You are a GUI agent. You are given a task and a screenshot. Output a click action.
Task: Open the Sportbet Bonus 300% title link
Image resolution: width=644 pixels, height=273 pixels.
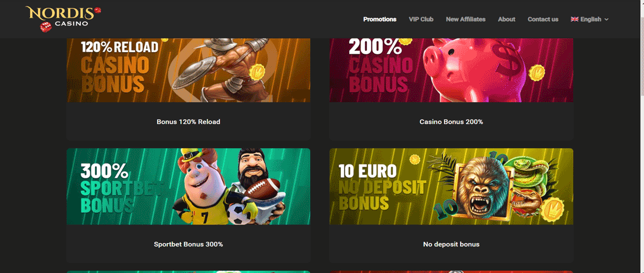tap(188, 244)
